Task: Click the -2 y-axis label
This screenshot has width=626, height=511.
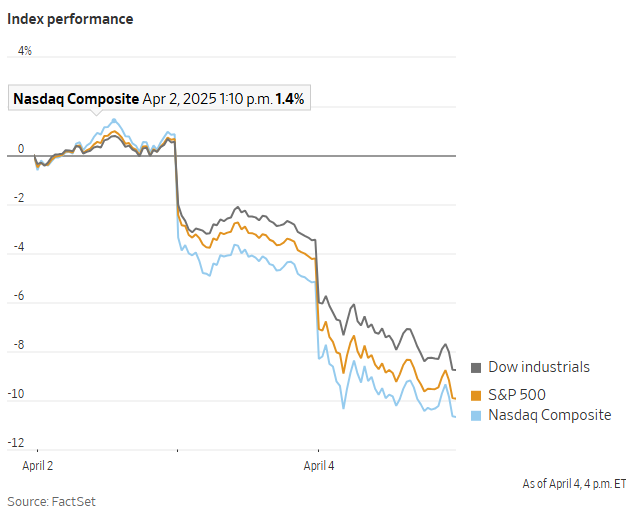Action: (19, 198)
